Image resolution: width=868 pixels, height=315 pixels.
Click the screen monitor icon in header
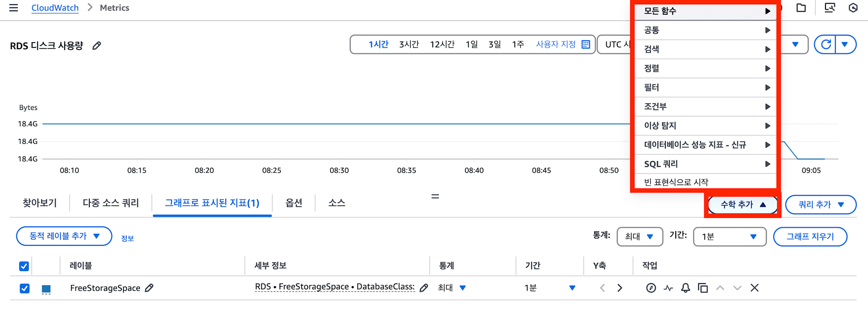pos(829,8)
